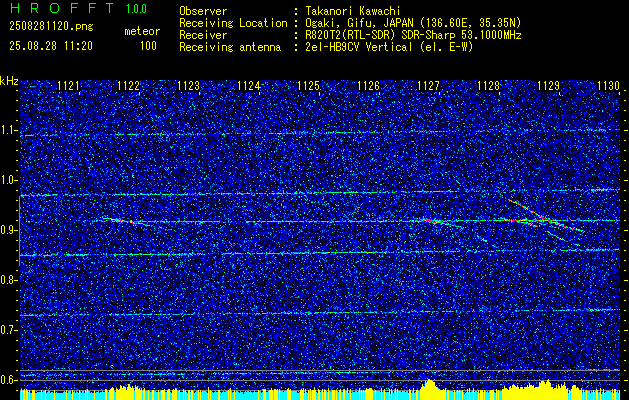Click the HROFFT title text

click(x=62, y=8)
